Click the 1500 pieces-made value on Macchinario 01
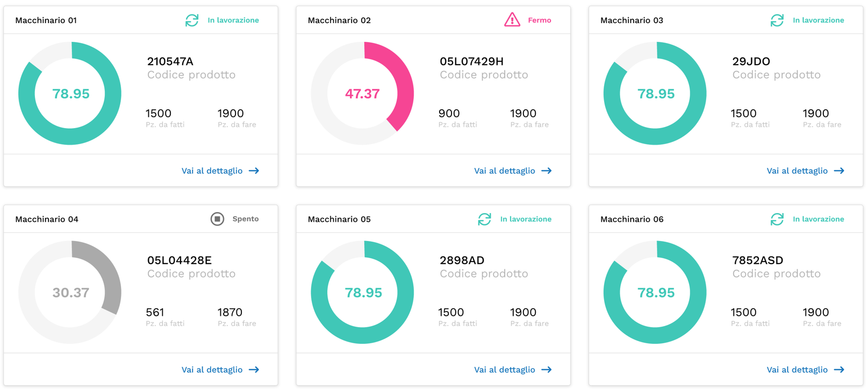 tap(159, 114)
